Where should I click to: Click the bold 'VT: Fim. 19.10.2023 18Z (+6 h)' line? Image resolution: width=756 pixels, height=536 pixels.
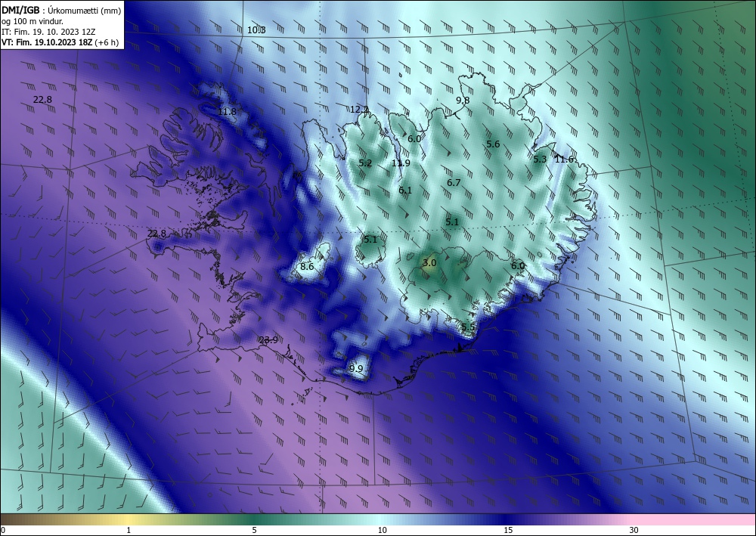coord(60,42)
